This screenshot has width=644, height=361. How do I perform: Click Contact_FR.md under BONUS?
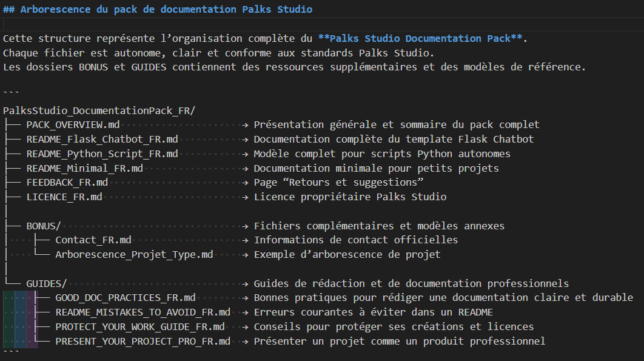pos(93,240)
